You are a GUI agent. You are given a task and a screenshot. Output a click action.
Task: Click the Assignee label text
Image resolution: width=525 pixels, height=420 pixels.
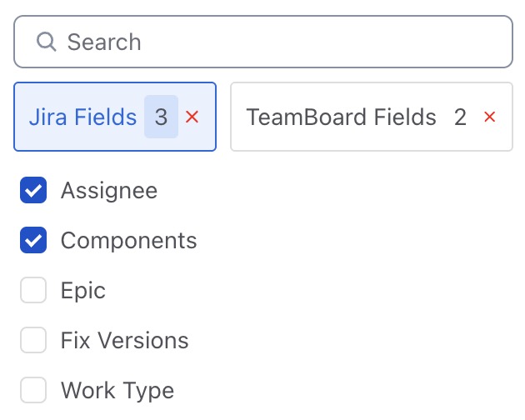pyautogui.click(x=109, y=191)
